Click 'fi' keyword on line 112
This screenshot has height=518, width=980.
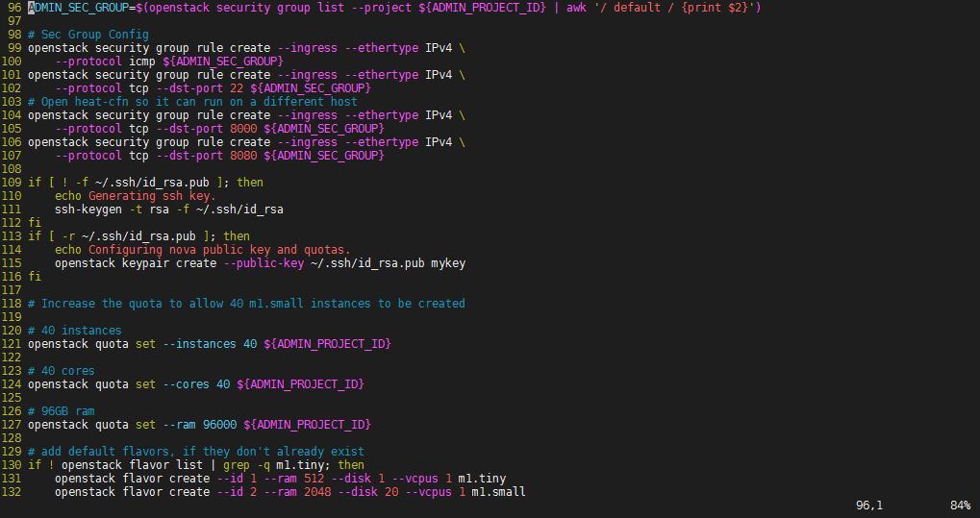tap(35, 222)
